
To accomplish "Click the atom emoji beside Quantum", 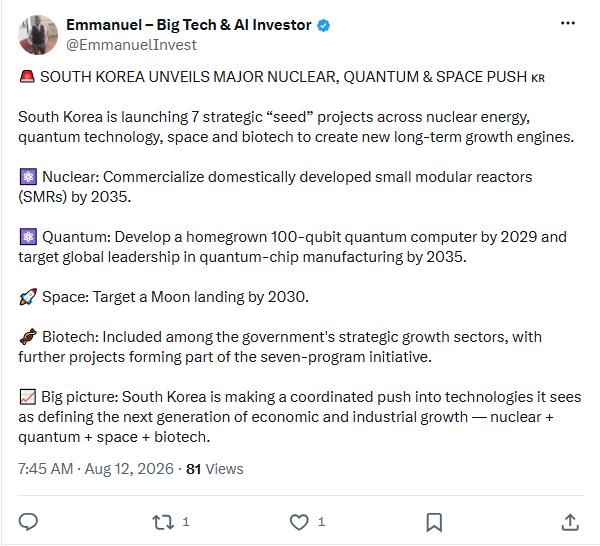I will point(28,237).
